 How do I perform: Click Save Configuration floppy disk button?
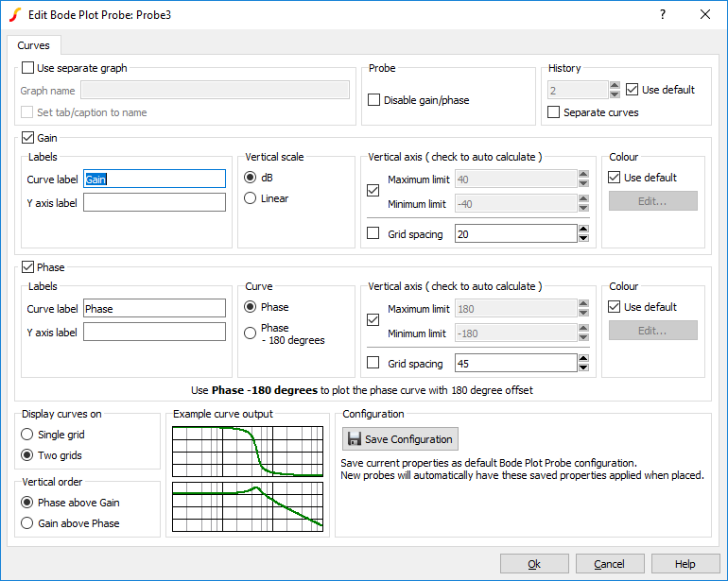[400, 439]
